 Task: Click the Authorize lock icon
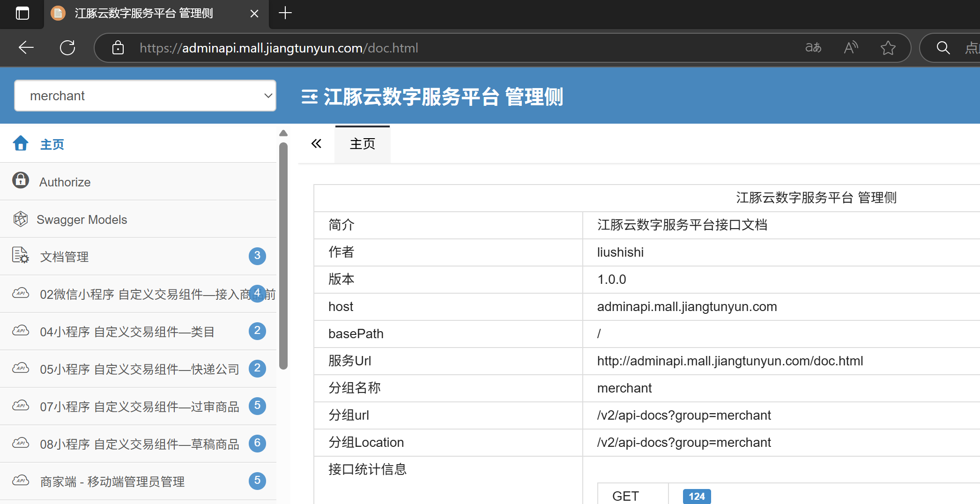pyautogui.click(x=21, y=180)
